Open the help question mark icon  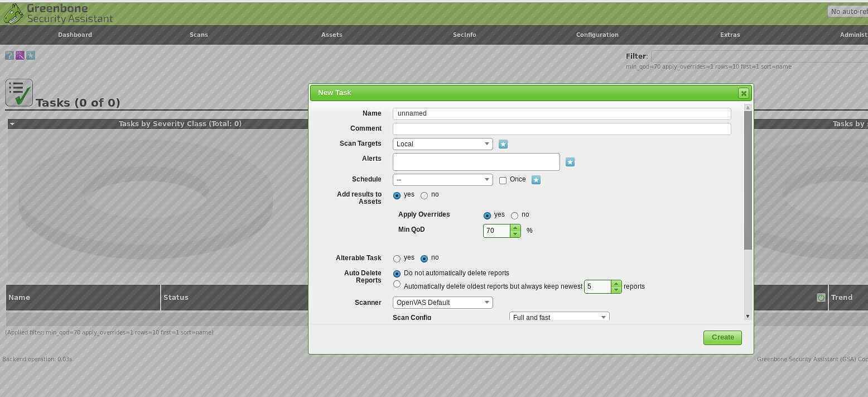pos(9,55)
